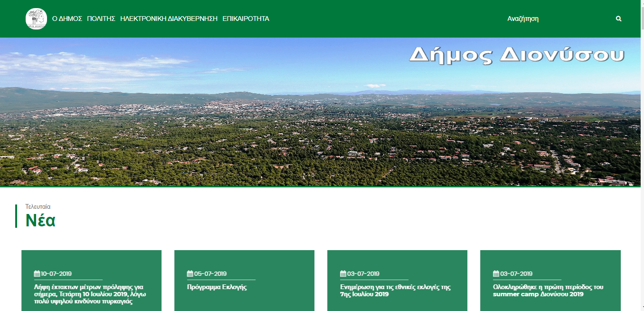
Task: Click the Dionysos municipality logo
Action: coord(36,19)
